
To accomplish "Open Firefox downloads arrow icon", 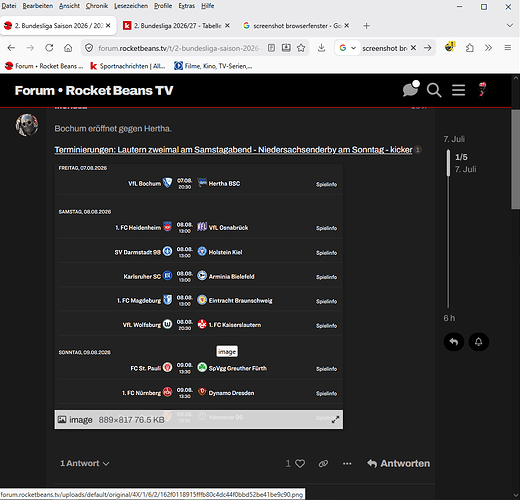I will [321, 48].
